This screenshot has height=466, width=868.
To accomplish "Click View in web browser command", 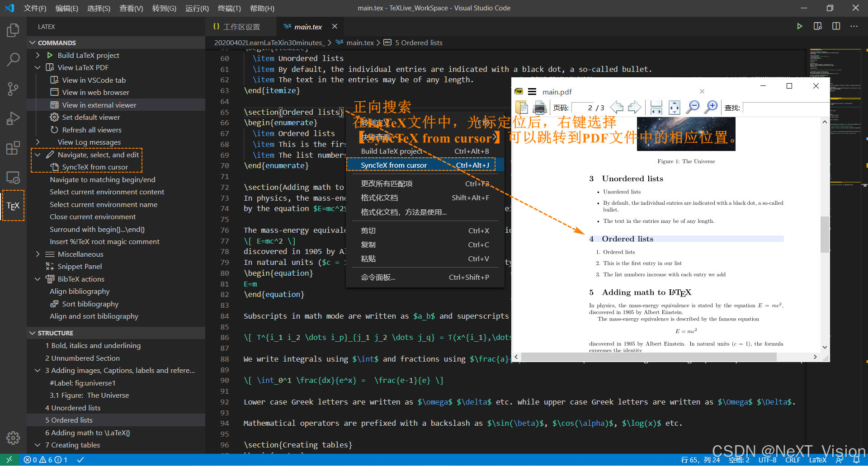I will 95,93.
